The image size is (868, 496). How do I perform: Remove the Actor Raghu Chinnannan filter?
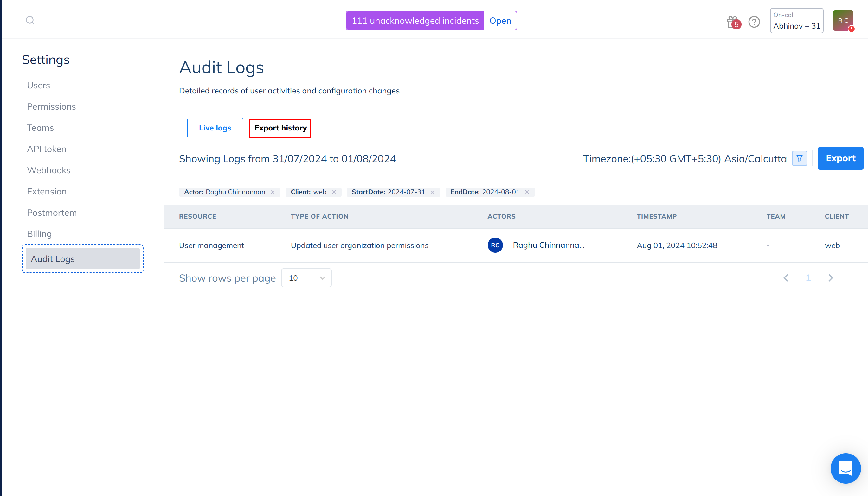click(273, 192)
